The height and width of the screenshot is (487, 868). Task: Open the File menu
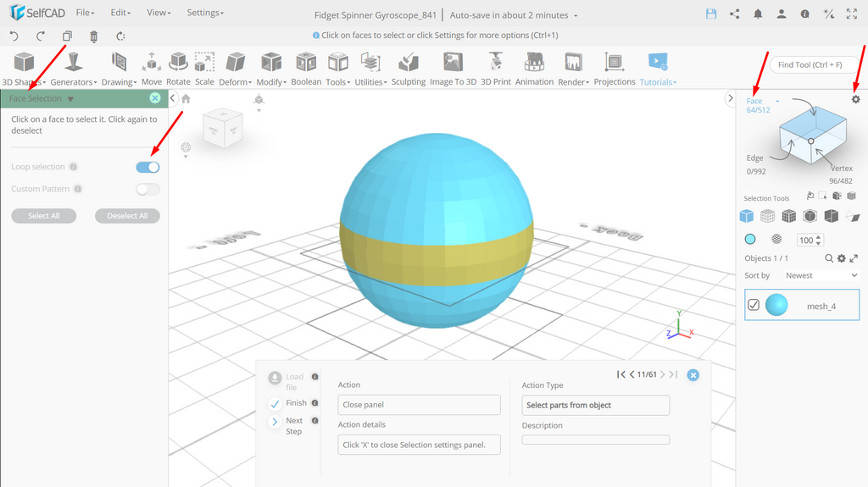tap(86, 12)
